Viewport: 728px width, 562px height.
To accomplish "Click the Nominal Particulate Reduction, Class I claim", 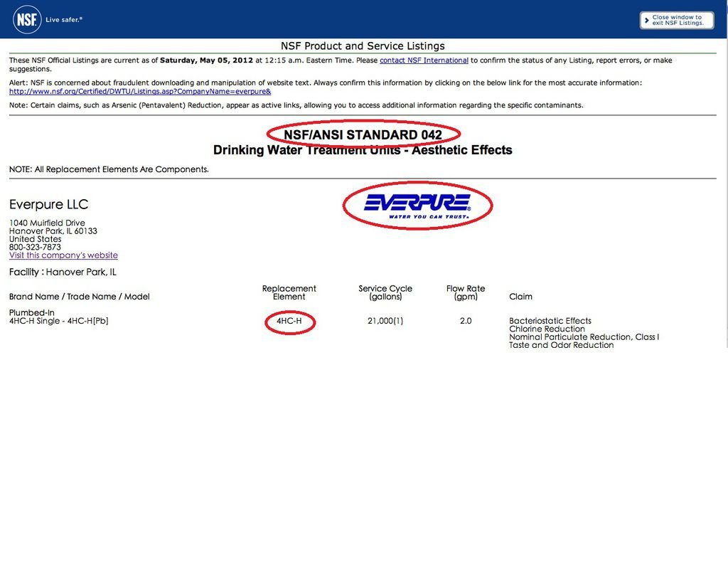I will [x=584, y=337].
